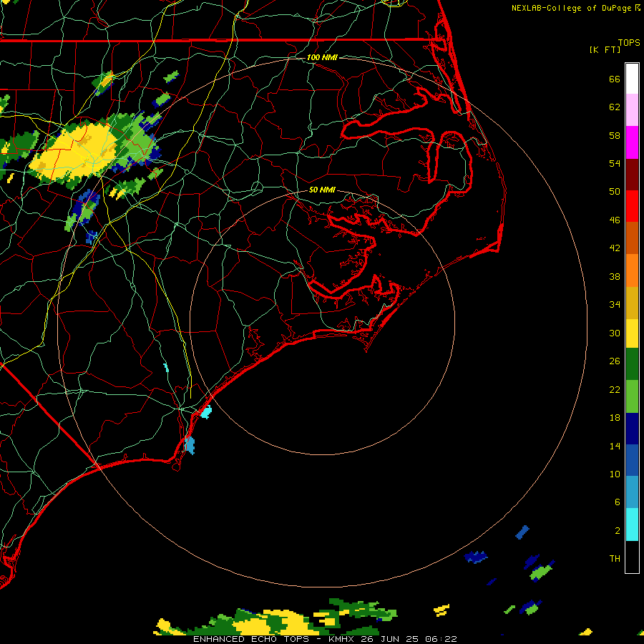Click the "46" legend value

(x=615, y=220)
